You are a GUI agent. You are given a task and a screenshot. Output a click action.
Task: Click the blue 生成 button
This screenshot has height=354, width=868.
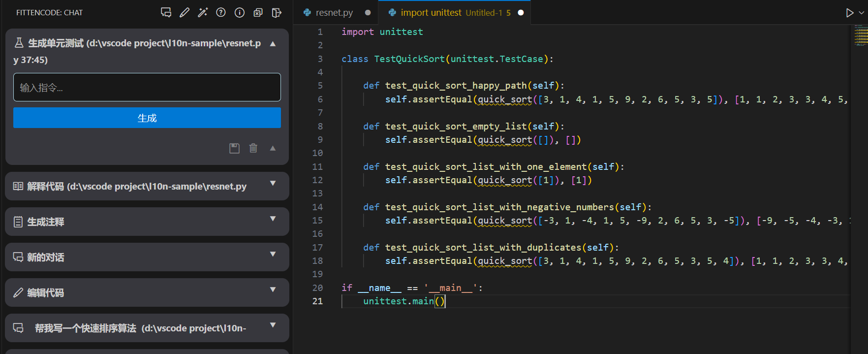click(147, 118)
